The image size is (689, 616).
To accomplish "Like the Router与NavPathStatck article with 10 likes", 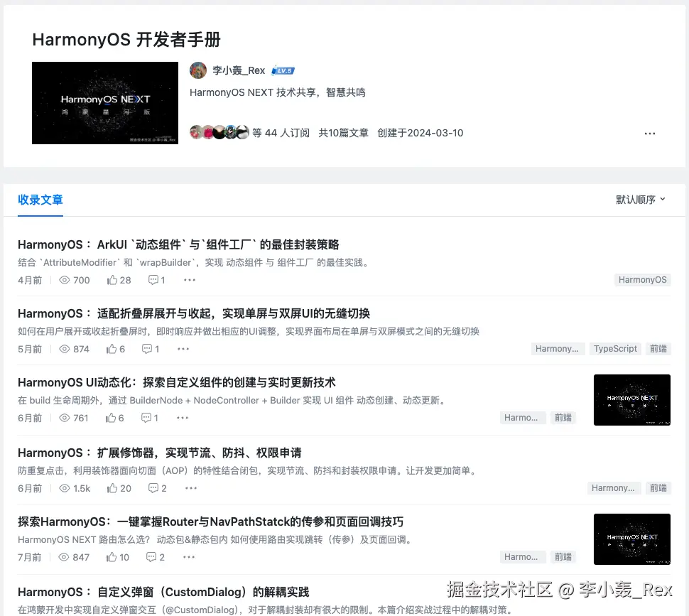I will pos(118,557).
